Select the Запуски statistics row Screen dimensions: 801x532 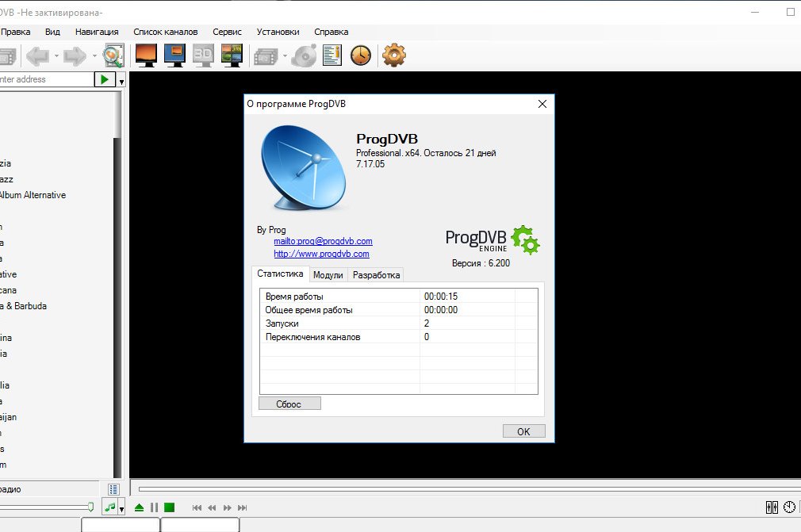point(398,323)
